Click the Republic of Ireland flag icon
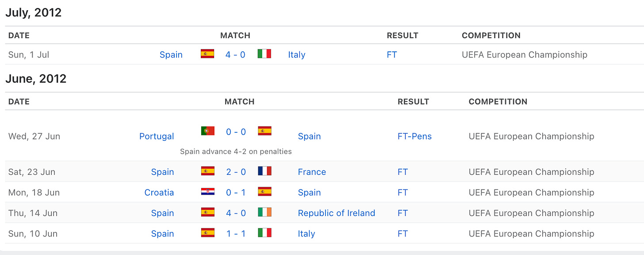This screenshot has height=255, width=644. (264, 212)
